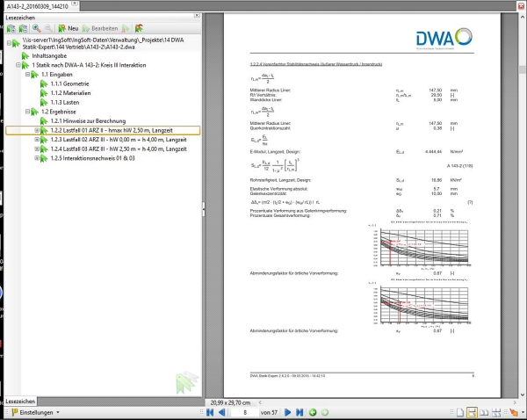Go to the next page
Viewport: 527px width, 420px height.
[286, 412]
